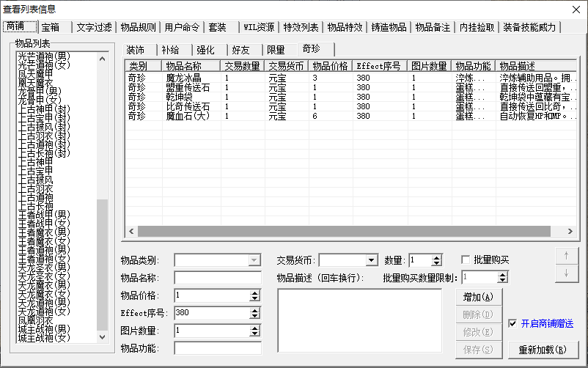Open the 铸造物品 tab
Viewport: 588px width, 368px height.
point(388,28)
